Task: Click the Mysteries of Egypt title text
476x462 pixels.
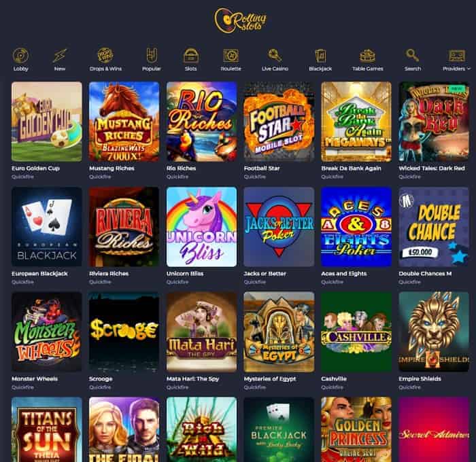Action: tap(269, 379)
